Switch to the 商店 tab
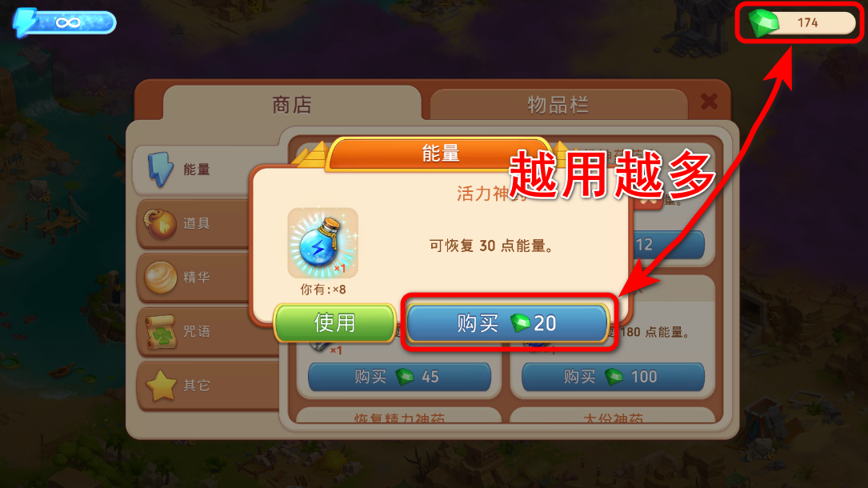868x488 pixels. coord(292,104)
